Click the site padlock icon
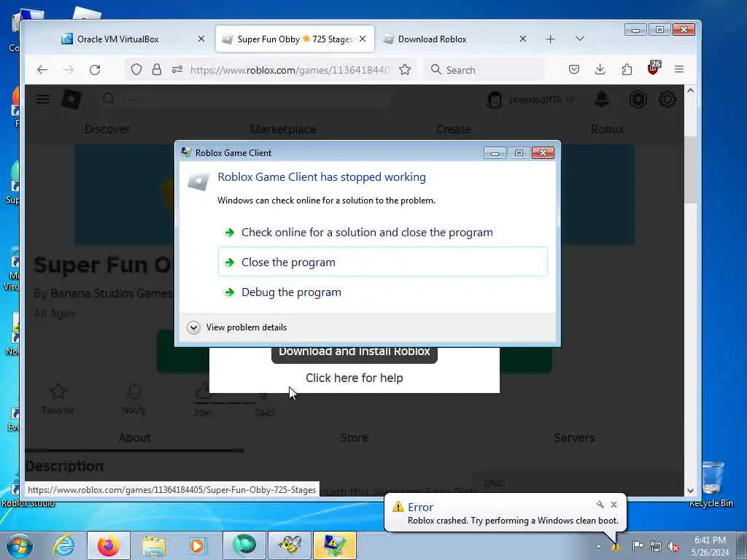The width and height of the screenshot is (747, 560). (157, 69)
